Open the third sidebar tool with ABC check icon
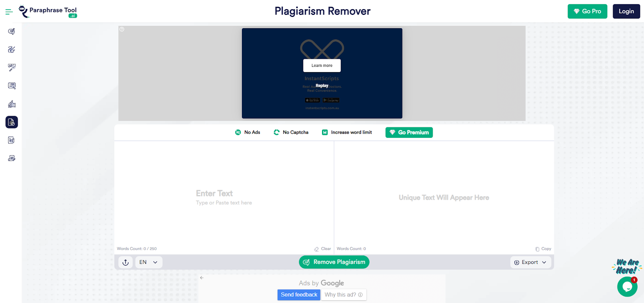Viewport: 644px width, 303px height. tap(12, 67)
